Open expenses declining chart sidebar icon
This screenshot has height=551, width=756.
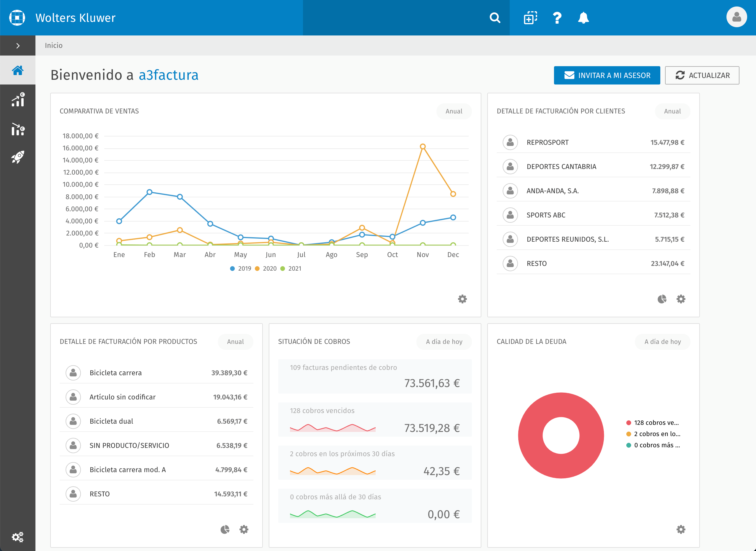tap(18, 129)
